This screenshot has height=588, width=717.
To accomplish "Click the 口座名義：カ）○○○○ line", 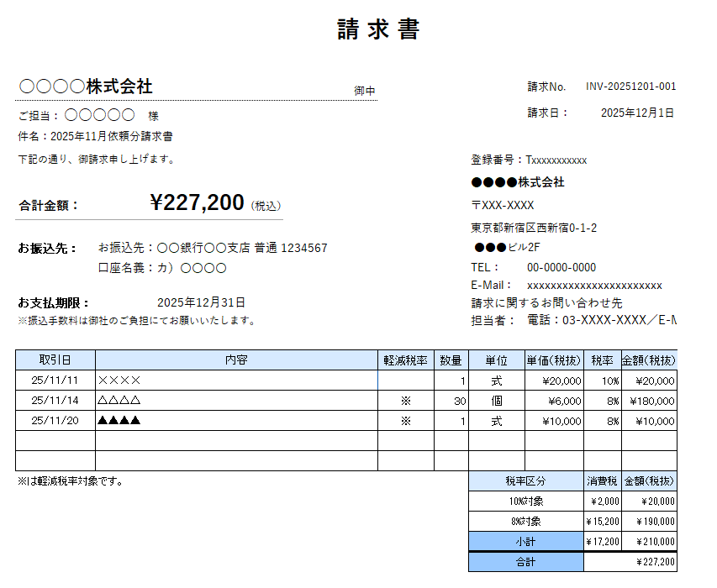I will click(162, 268).
